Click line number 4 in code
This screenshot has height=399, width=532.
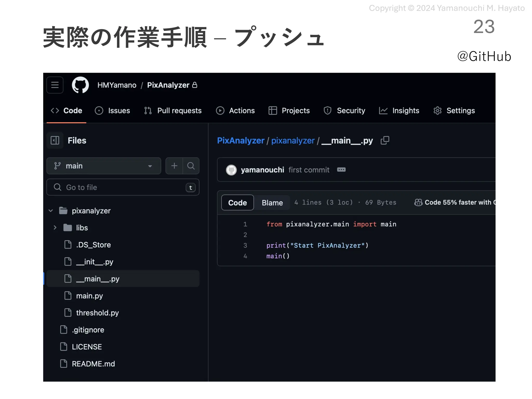pos(245,256)
